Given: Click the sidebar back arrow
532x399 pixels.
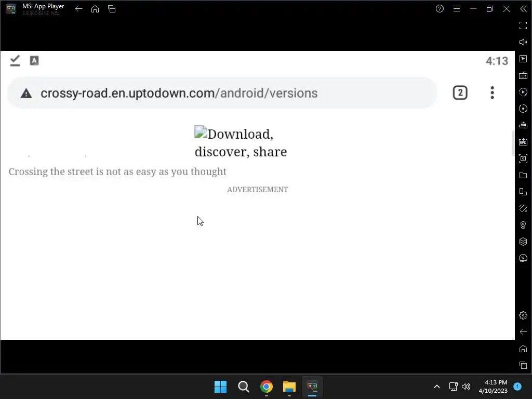Looking at the screenshot, I should point(523,332).
